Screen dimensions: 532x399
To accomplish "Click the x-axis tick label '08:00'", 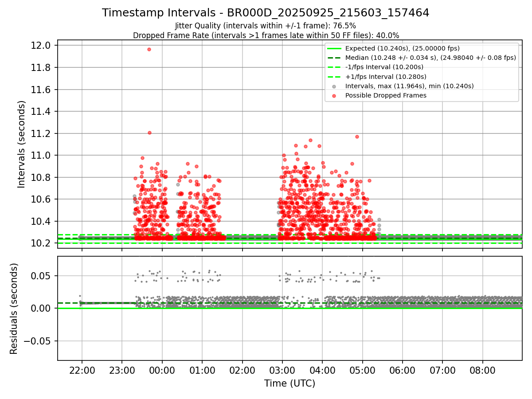I will [482, 370].
